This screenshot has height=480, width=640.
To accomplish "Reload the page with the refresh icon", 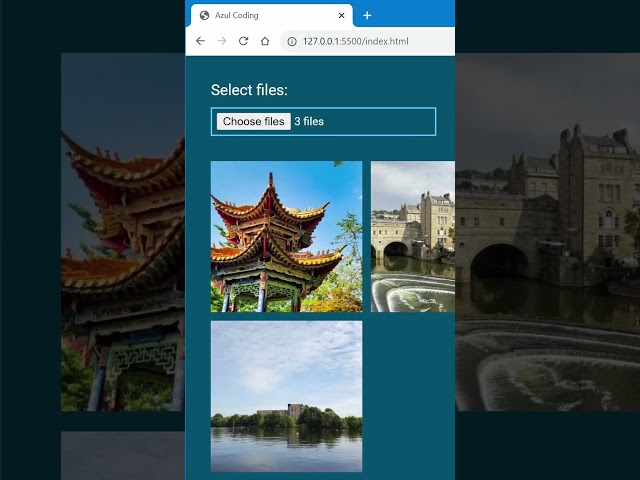I will [243, 41].
